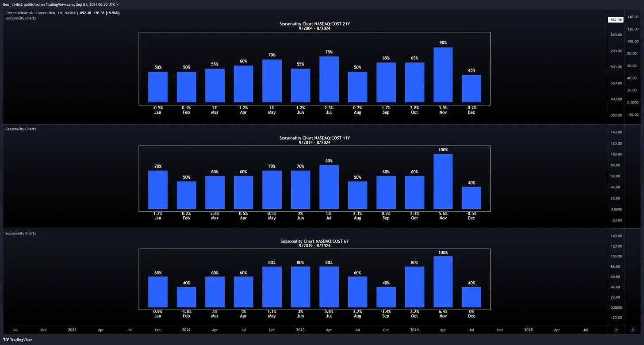Viewport: 644px width, 345px height.
Task: Click the Oct bar in the 6Y chart
Action: (x=414, y=287)
